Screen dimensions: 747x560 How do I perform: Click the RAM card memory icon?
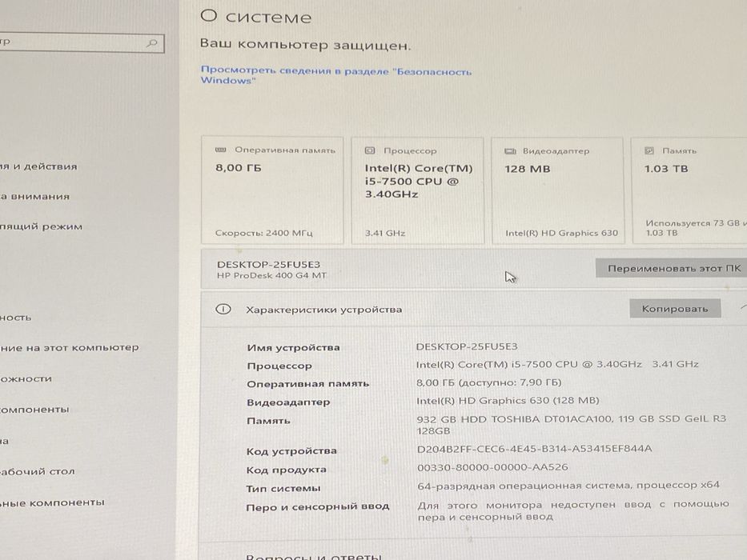(220, 150)
